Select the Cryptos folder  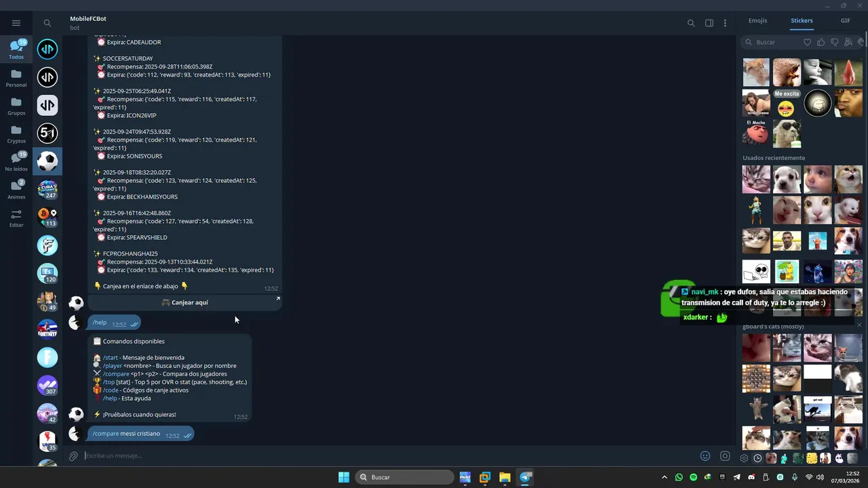point(16,134)
